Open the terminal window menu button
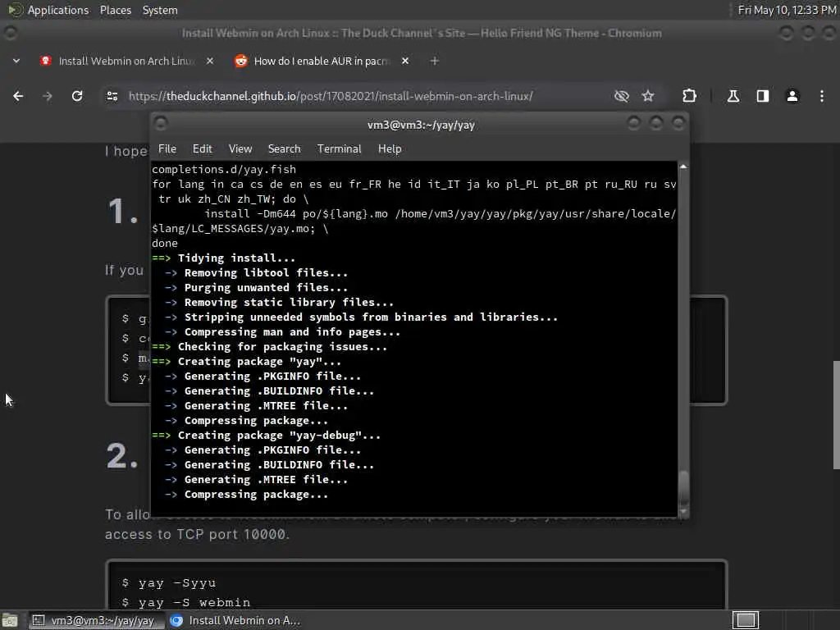The width and height of the screenshot is (840, 630). 161,124
